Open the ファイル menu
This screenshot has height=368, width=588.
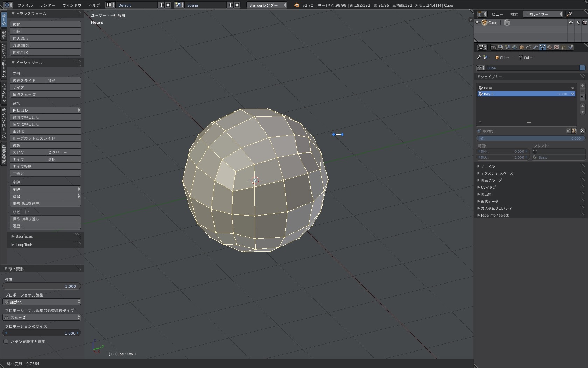click(x=25, y=5)
